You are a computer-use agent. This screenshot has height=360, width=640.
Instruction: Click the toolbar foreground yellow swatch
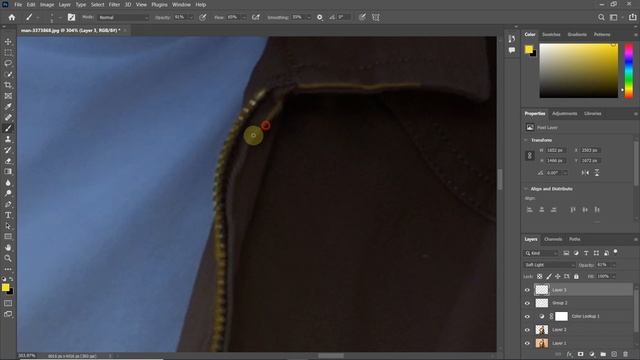pos(5,287)
